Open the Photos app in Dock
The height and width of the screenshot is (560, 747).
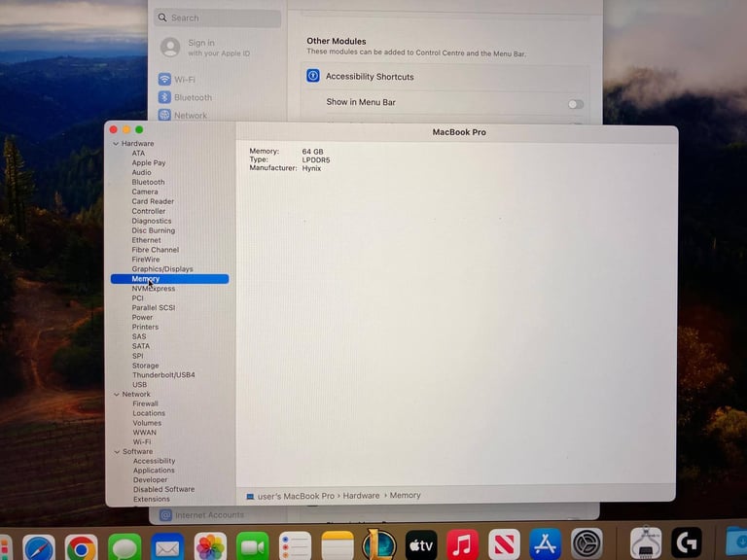coord(210,546)
